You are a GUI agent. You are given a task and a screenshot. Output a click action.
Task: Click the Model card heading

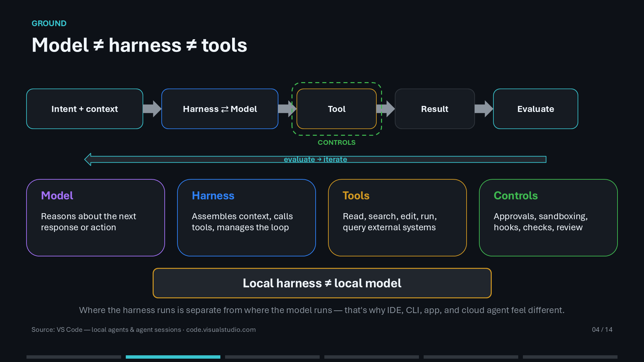57,195
